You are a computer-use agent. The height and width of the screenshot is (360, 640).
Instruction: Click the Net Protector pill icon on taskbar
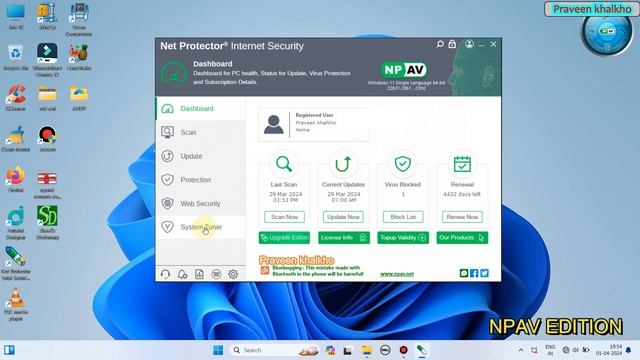(422, 350)
